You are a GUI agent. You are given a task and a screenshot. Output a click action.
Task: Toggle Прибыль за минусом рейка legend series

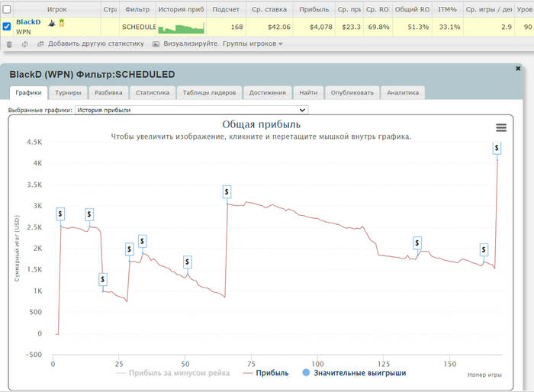[x=173, y=373]
